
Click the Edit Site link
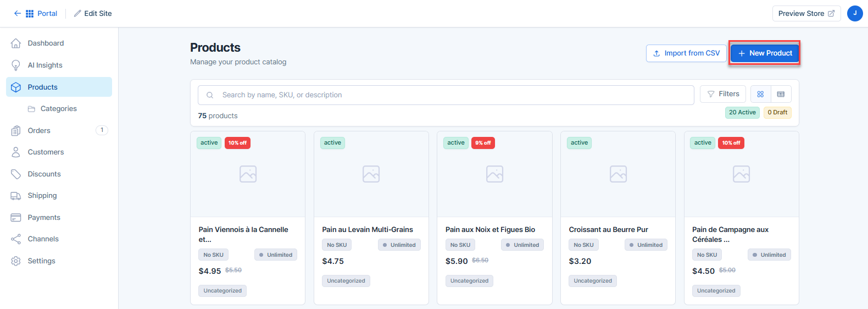(93, 13)
